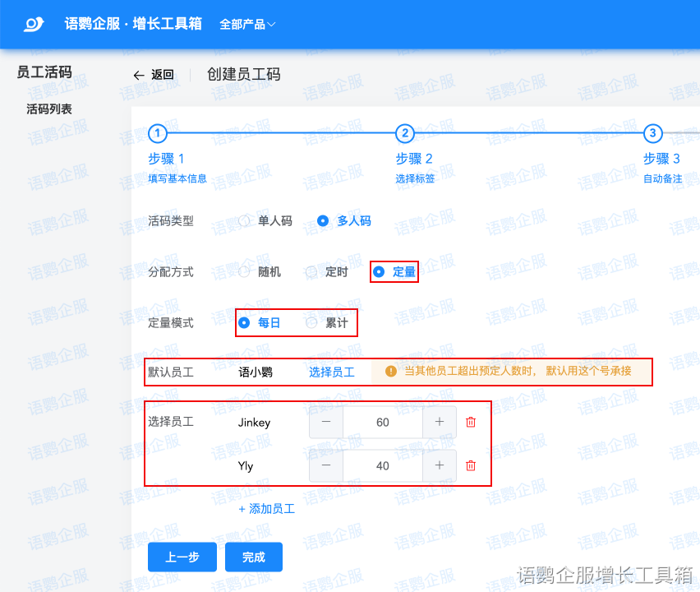The height and width of the screenshot is (592, 700).
Task: Select 员工活码 sidebar heading
Action: point(44,72)
